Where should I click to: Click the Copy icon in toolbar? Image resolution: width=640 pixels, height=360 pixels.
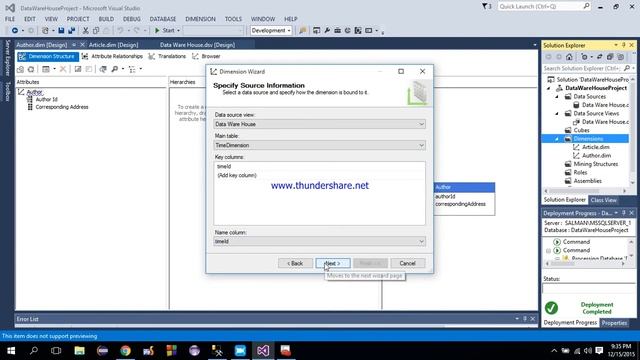(x=96, y=31)
